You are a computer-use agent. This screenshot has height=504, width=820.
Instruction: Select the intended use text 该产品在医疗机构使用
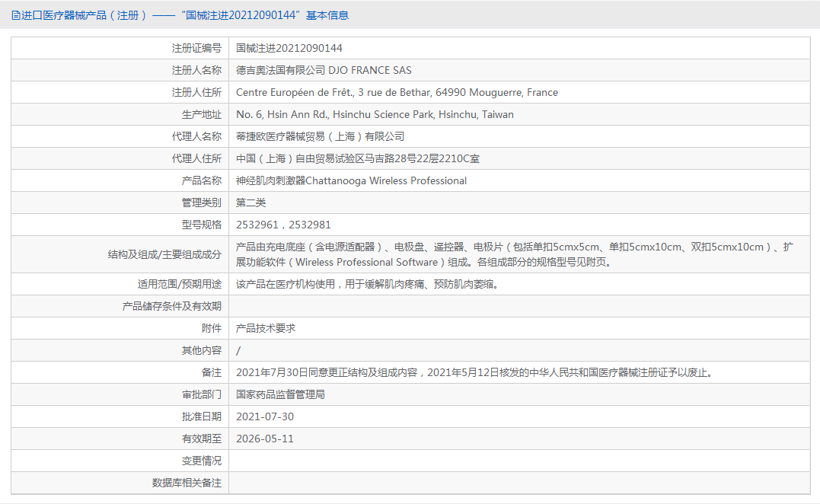(x=369, y=285)
